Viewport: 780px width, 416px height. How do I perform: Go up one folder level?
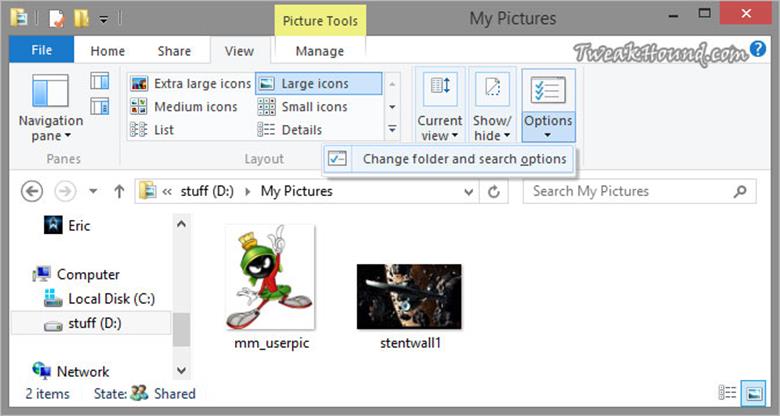coord(119,191)
